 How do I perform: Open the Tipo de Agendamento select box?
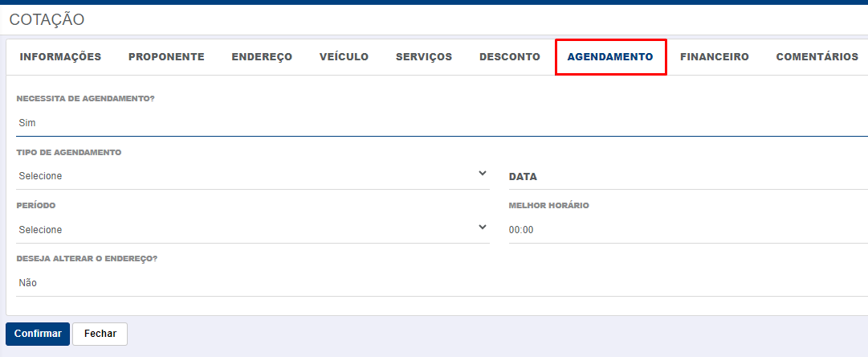click(x=253, y=176)
